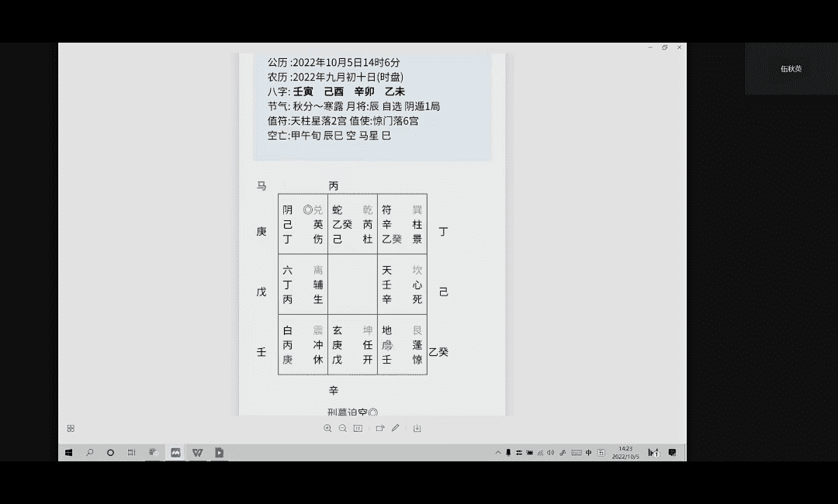The height and width of the screenshot is (504, 838).
Task: Toggle the microphone icon in system tray
Action: point(508,452)
